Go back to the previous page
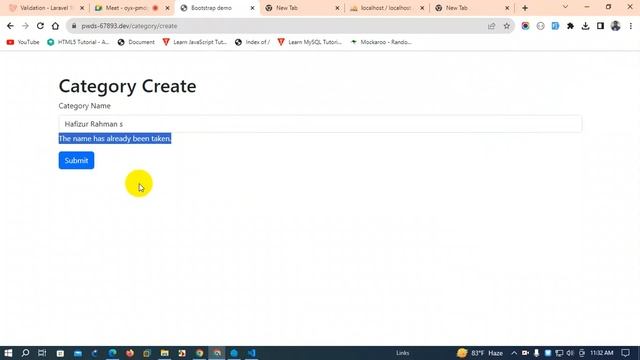The width and height of the screenshot is (640, 360). click(10, 26)
